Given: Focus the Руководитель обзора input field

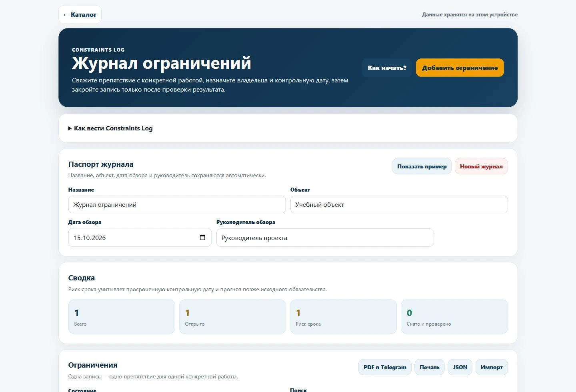Looking at the screenshot, I should pos(325,238).
